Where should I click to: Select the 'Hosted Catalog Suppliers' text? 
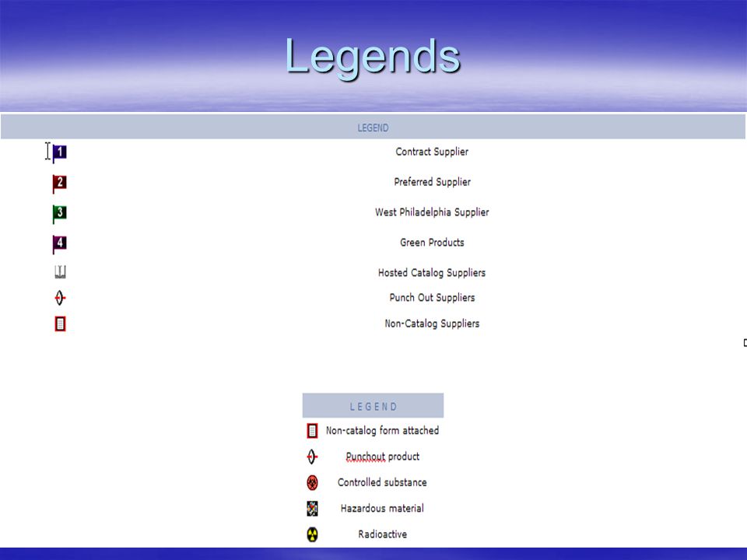(x=432, y=273)
